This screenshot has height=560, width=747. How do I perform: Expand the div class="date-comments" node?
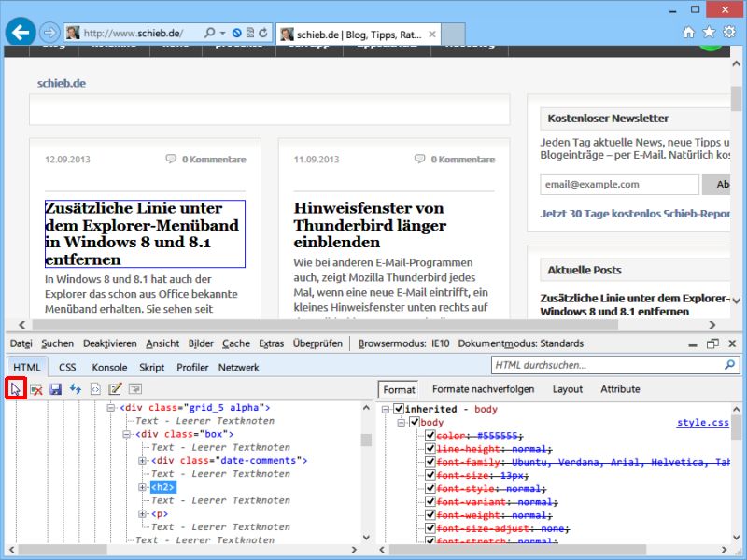142,461
